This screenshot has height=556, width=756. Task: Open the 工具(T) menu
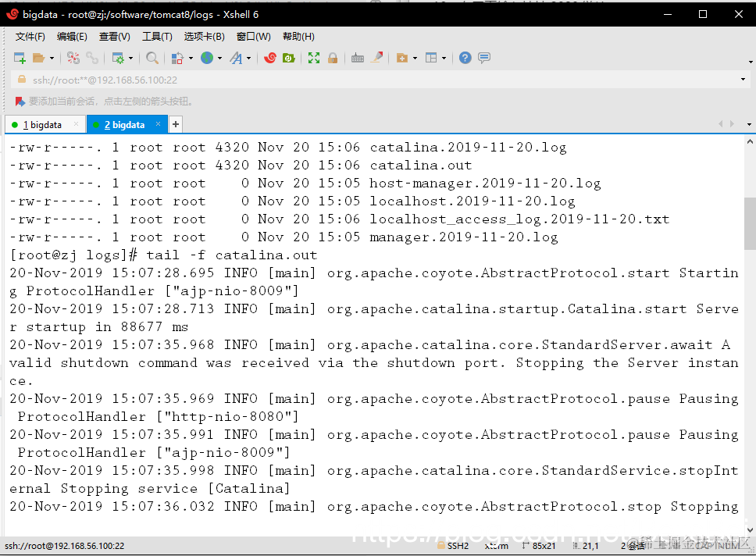click(157, 37)
